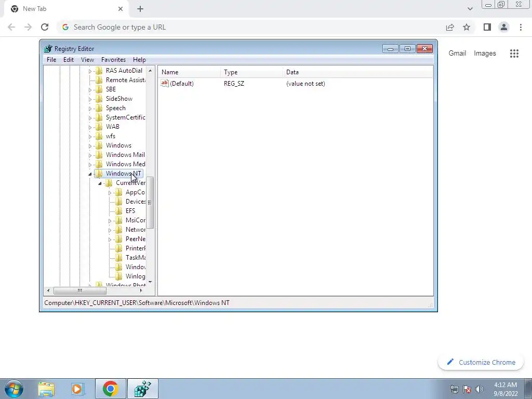Open the Edit menu in Registry Editor
532x399 pixels.
69,60
